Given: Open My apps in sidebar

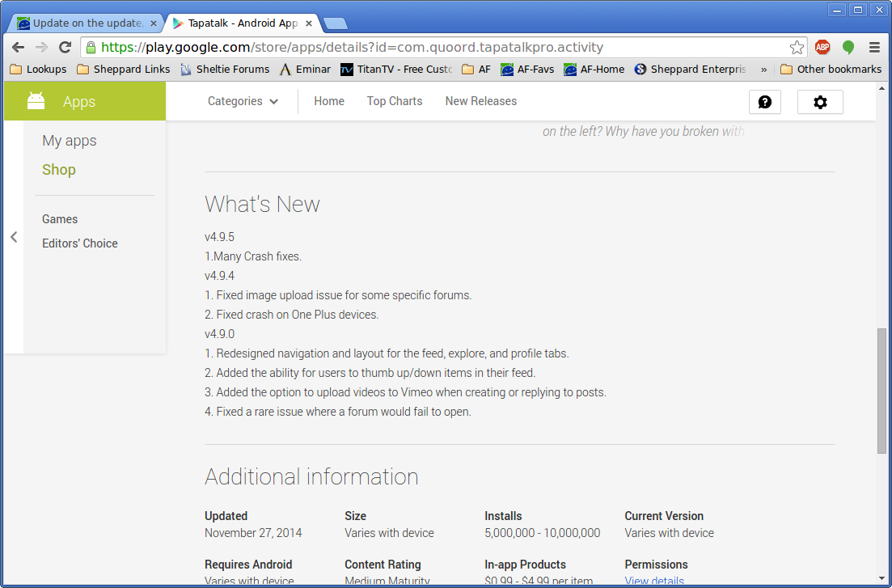Looking at the screenshot, I should point(70,141).
